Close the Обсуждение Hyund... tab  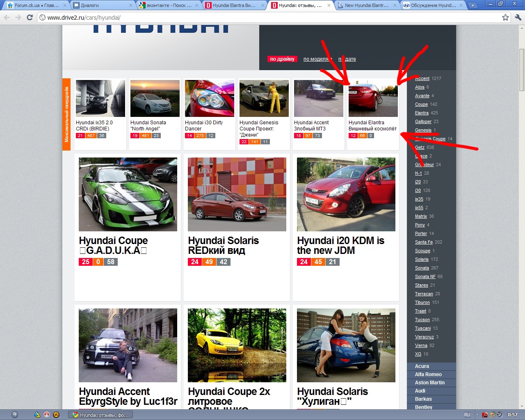pyautogui.click(x=461, y=5)
